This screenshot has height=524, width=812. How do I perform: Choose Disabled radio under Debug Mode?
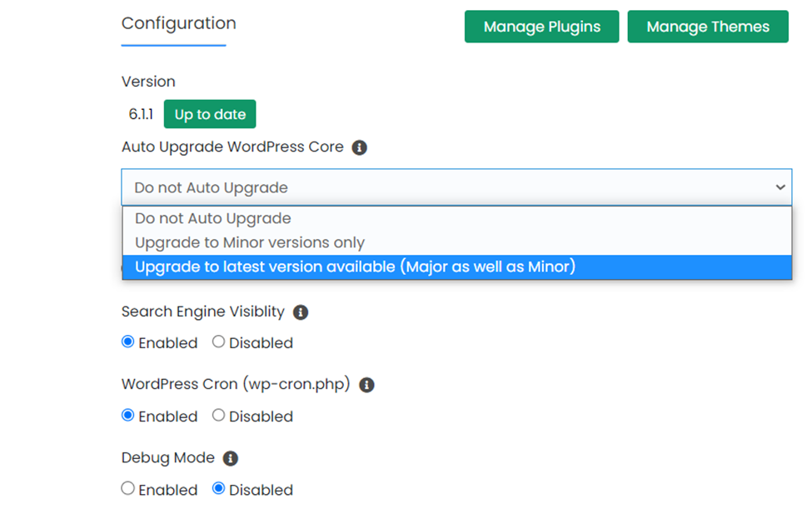(x=218, y=488)
